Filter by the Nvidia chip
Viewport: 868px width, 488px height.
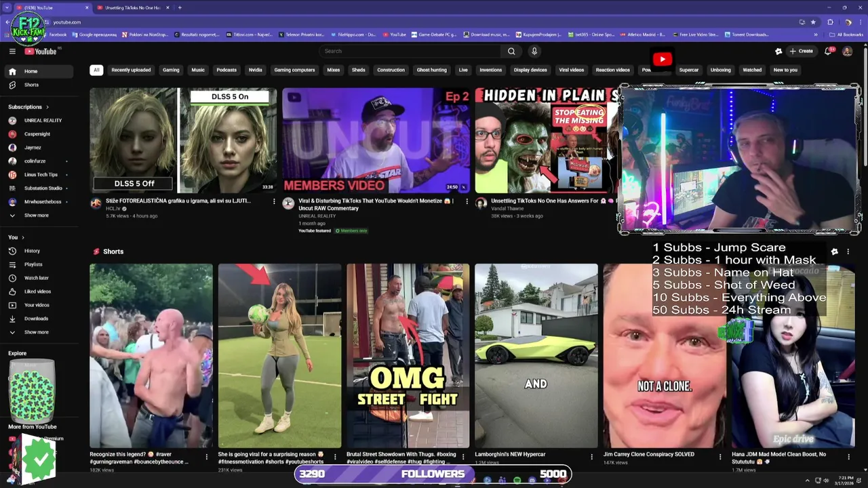[255, 70]
